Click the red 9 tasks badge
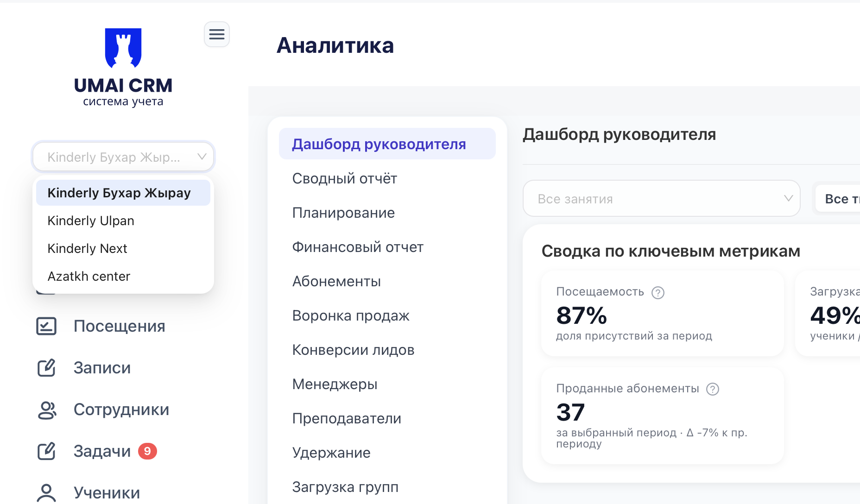860x504 pixels. (x=147, y=451)
